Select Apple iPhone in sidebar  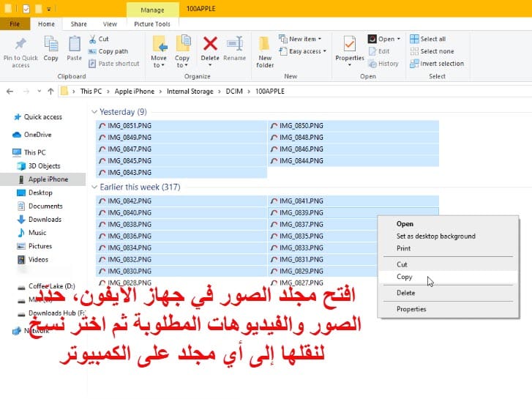pos(43,179)
